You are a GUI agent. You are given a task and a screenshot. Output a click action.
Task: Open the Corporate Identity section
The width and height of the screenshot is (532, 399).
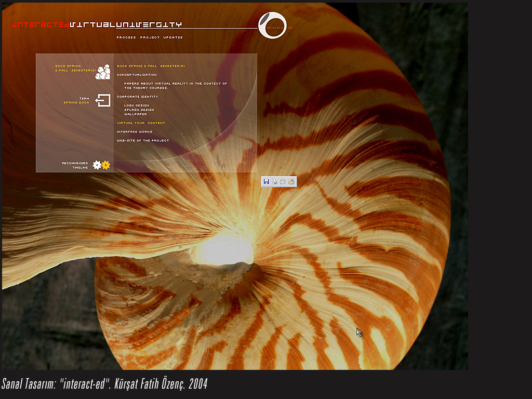coord(137,97)
